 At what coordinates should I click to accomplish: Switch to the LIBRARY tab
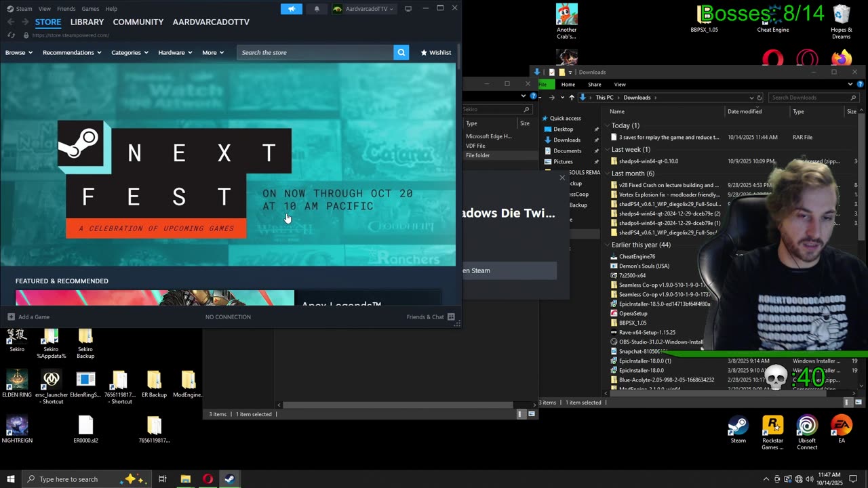tap(87, 22)
